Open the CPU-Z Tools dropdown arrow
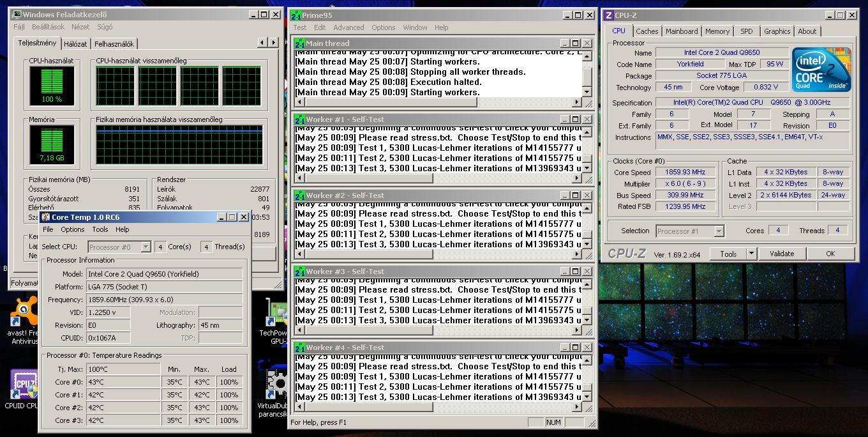The image size is (868, 437). 752,254
